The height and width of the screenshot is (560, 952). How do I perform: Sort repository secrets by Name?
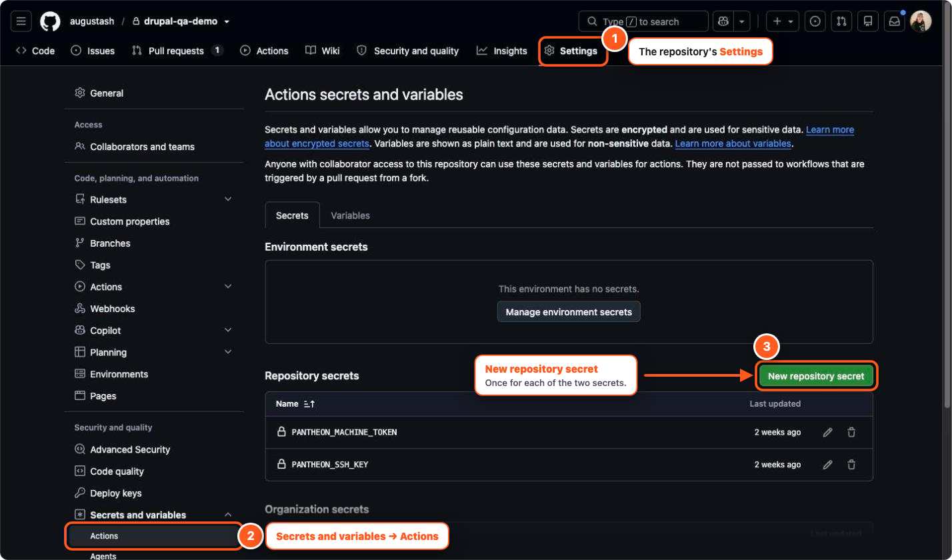click(x=295, y=403)
